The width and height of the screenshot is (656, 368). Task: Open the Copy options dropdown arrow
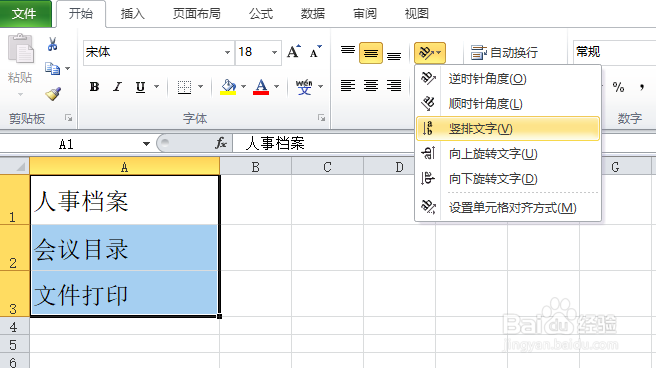pos(67,68)
